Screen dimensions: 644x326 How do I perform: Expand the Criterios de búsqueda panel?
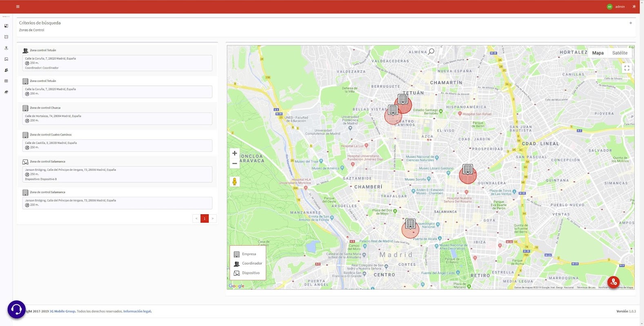coord(631,23)
